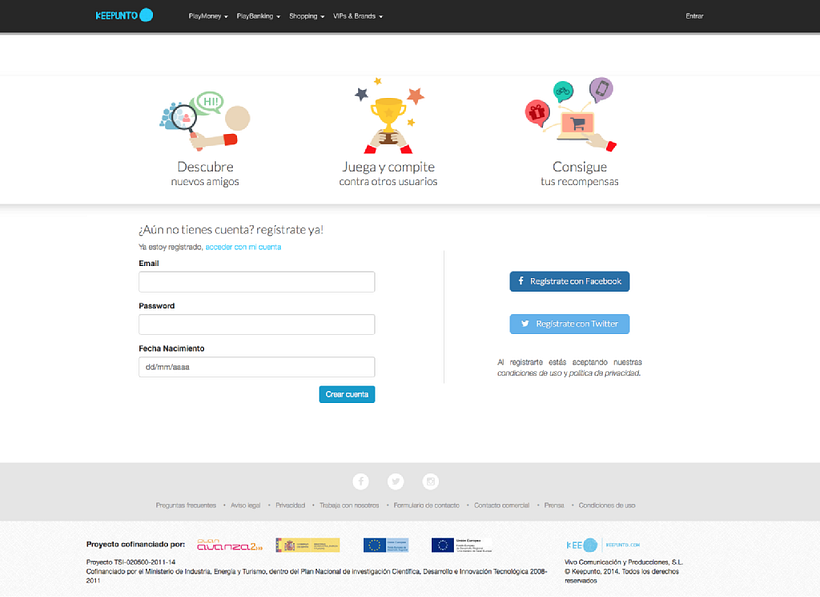
Task: Click the footer Instagram circle icon
Action: pyautogui.click(x=430, y=481)
